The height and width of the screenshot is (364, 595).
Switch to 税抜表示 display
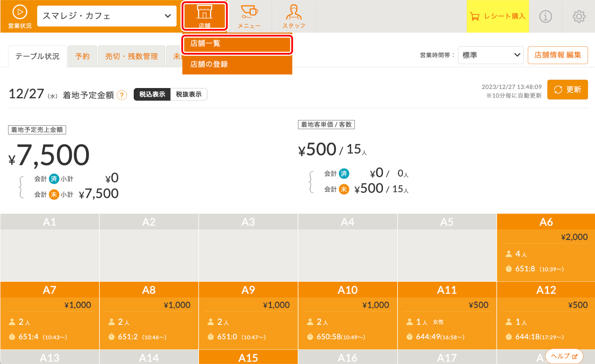click(x=189, y=94)
